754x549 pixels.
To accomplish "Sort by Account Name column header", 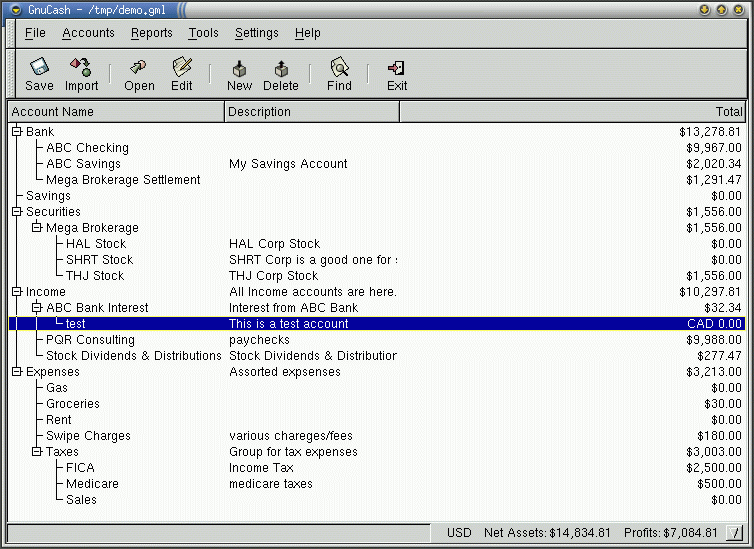I will (x=116, y=112).
